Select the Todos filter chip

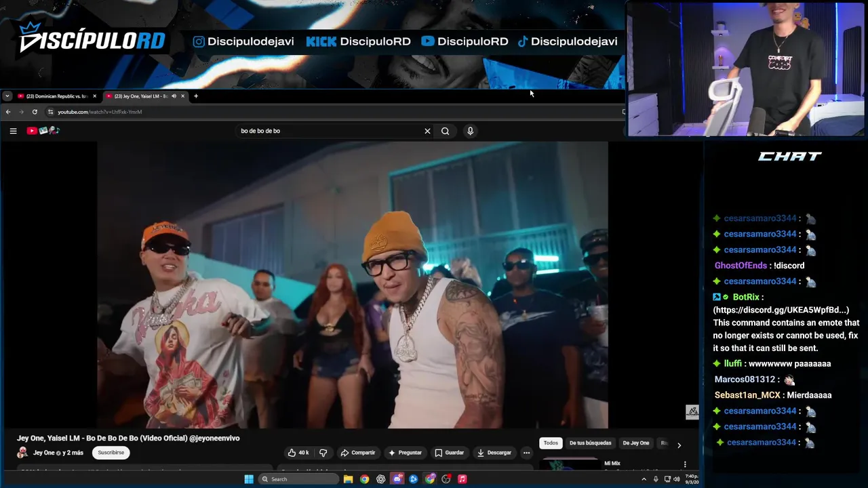pyautogui.click(x=551, y=443)
